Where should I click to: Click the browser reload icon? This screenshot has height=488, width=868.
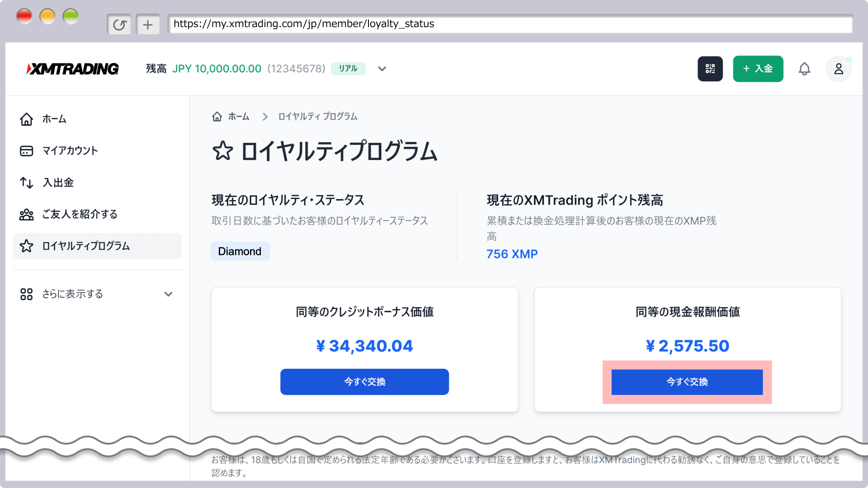tap(119, 24)
